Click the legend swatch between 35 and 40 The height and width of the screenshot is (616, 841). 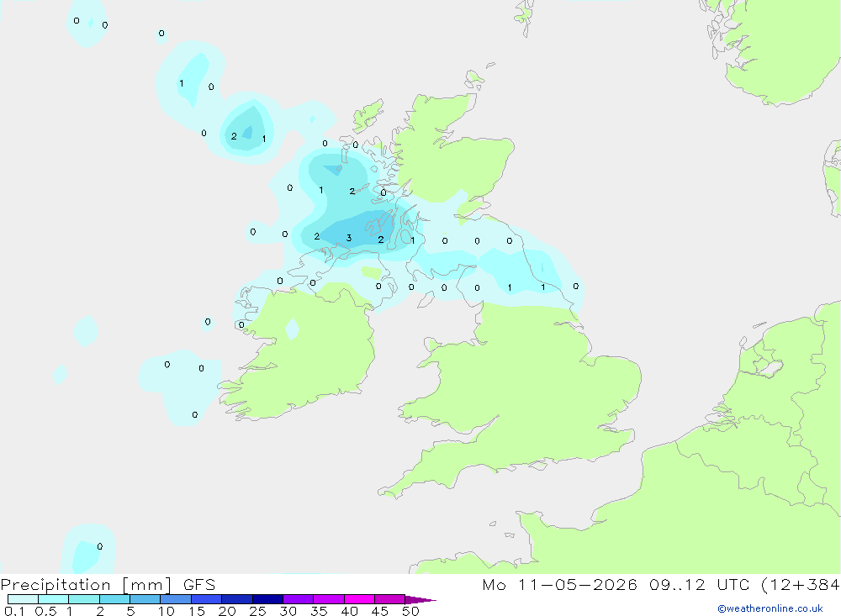pos(329,599)
